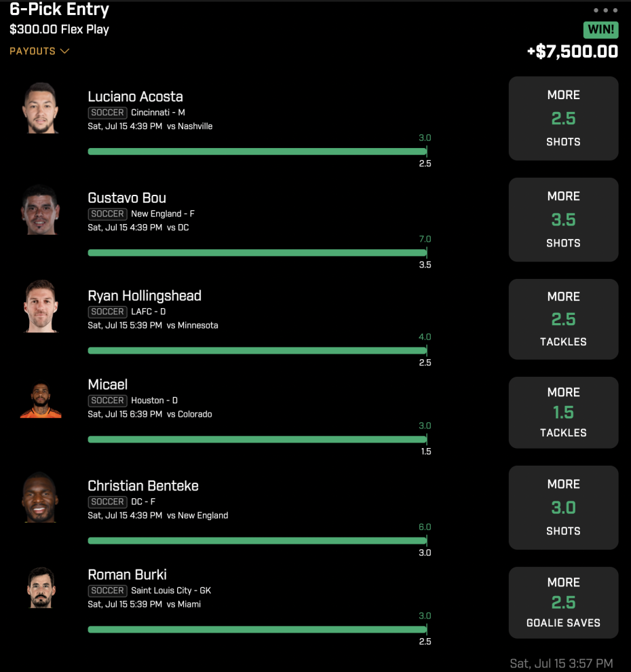Click Gustavo Bou's player headshot
This screenshot has height=672, width=631.
40,210
